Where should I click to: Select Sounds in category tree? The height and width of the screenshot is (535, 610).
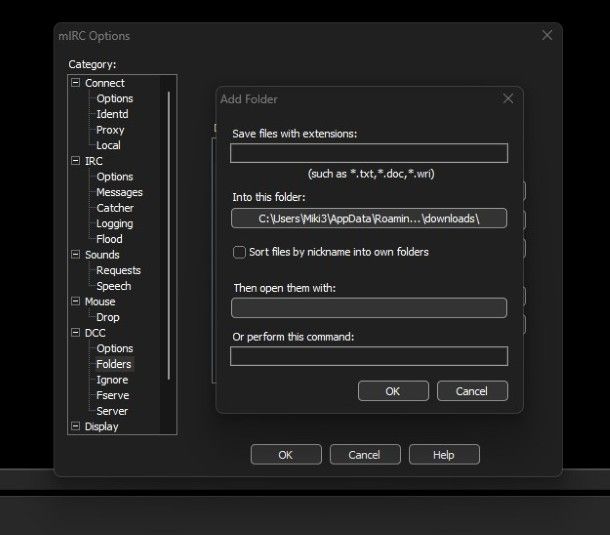102,254
